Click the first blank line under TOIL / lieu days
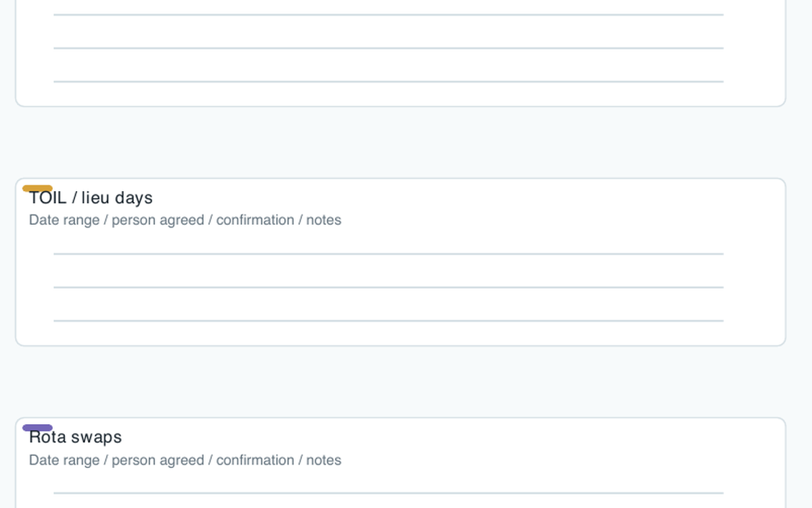Screen dimensions: 812x508 pos(388,254)
